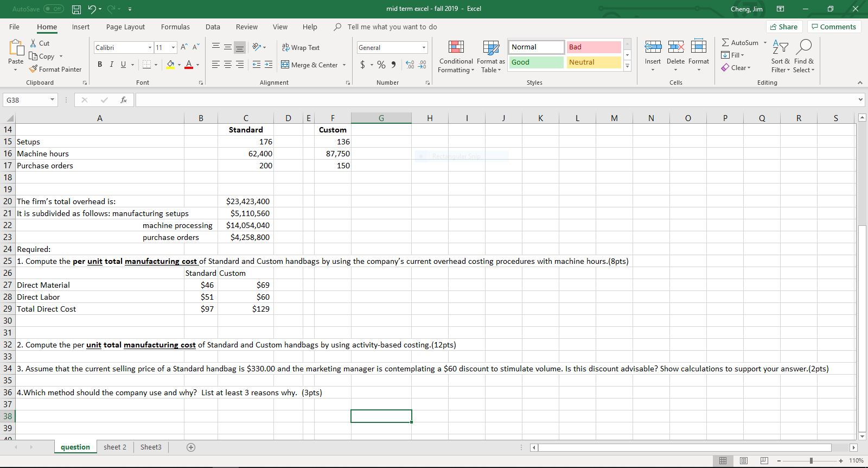Expand the cell Styles gallery

tap(628, 66)
